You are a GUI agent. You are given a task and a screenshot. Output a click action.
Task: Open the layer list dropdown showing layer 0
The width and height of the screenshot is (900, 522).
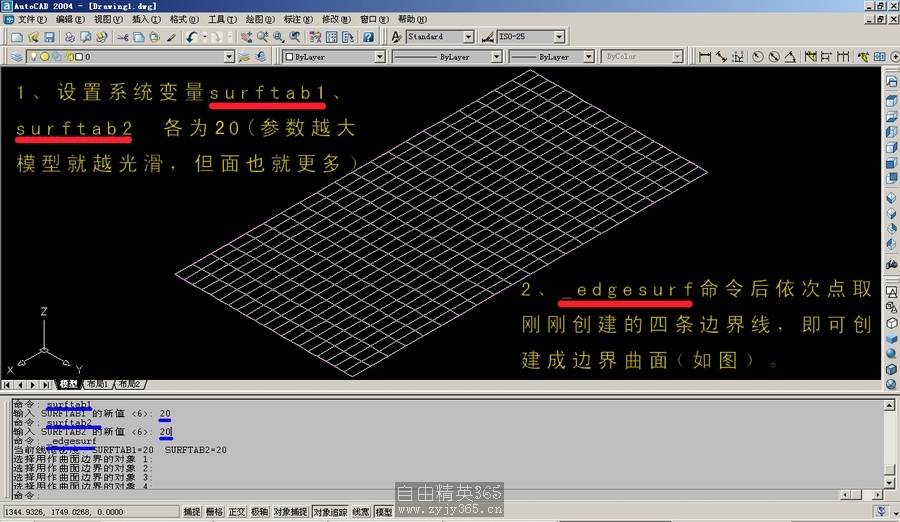pyautogui.click(x=229, y=57)
